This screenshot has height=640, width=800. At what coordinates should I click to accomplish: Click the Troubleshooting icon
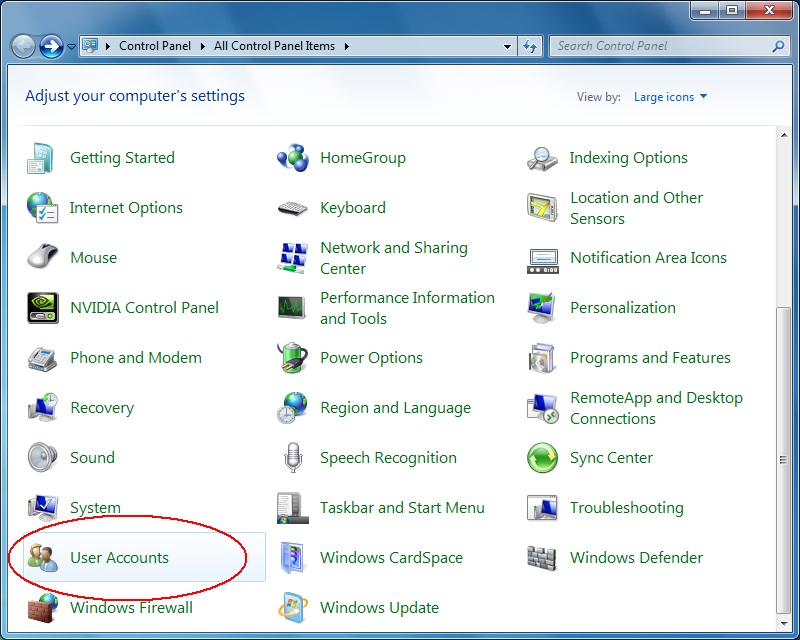(x=542, y=508)
